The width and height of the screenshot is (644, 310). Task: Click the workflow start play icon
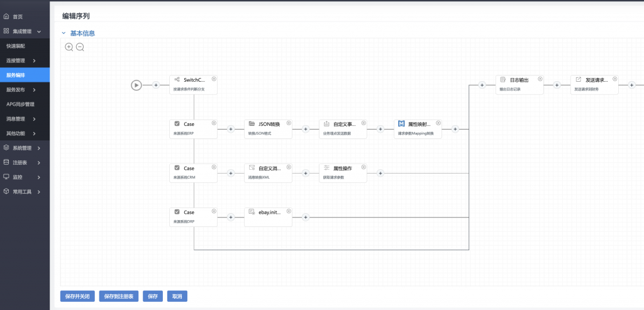tap(136, 85)
